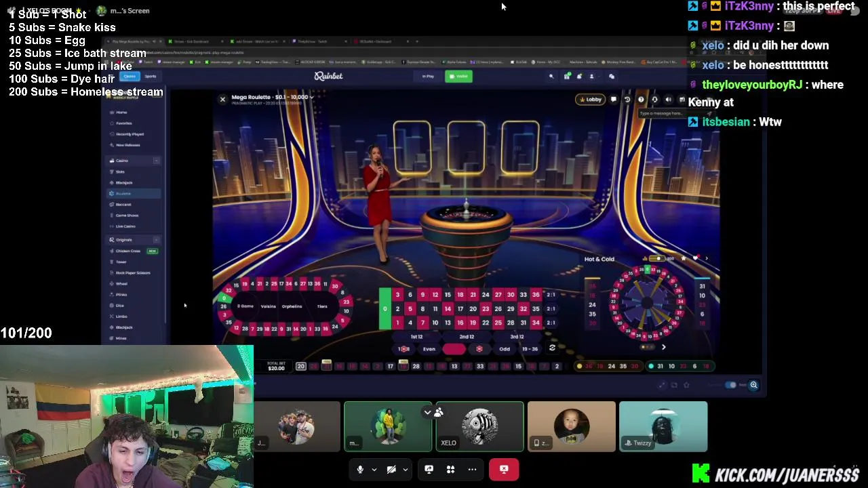This screenshot has width=868, height=488.
Task: Go to next statistics page arrow
Action: click(663, 347)
